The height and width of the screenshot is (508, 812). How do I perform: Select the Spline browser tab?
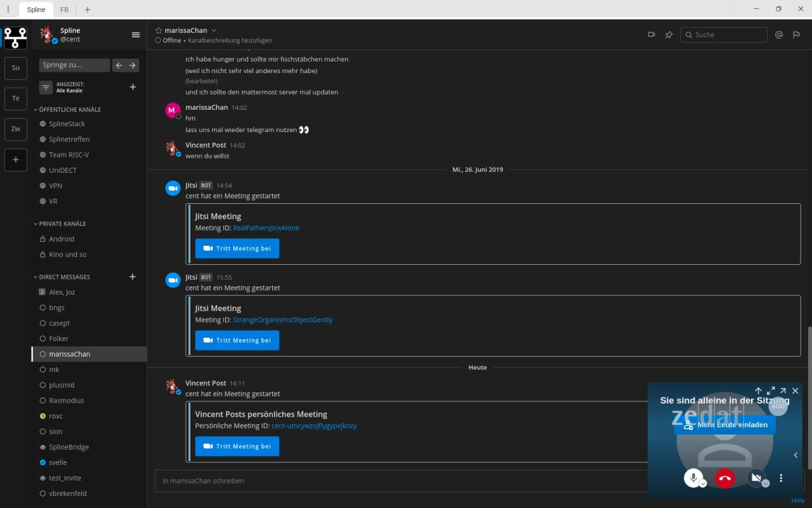pyautogui.click(x=36, y=10)
